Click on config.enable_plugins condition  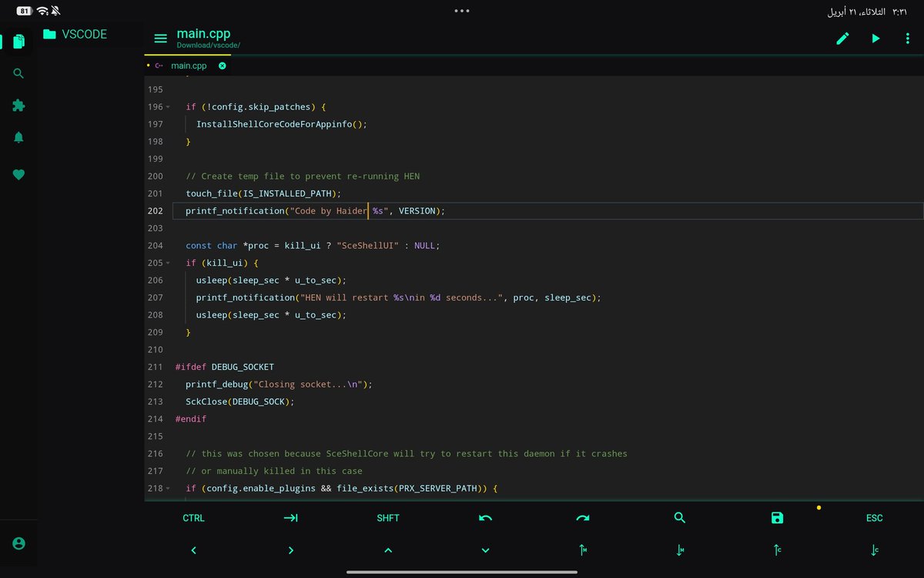263,489
